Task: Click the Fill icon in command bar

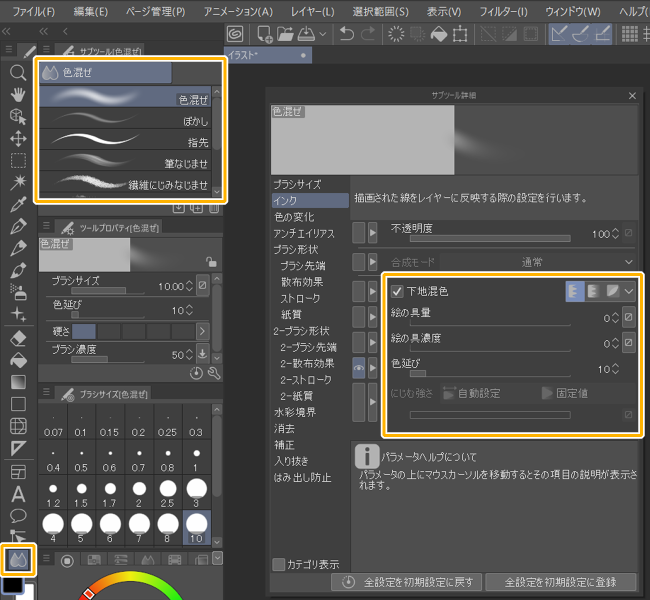Action: click(439, 34)
